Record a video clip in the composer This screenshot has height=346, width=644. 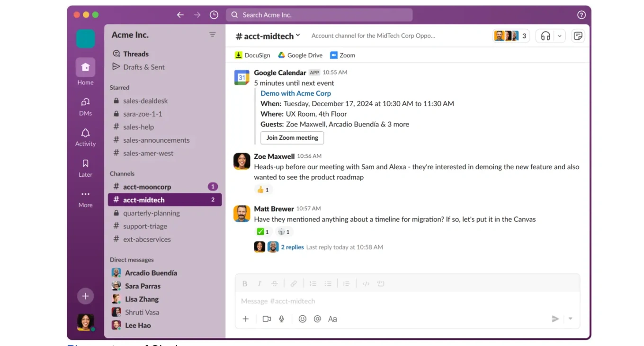[x=267, y=319]
